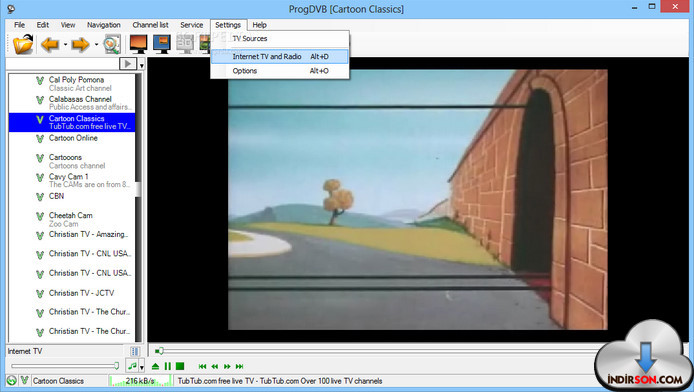694x392 pixels.
Task: Expand dropdown beside the channel filter play button
Action: click(x=142, y=65)
